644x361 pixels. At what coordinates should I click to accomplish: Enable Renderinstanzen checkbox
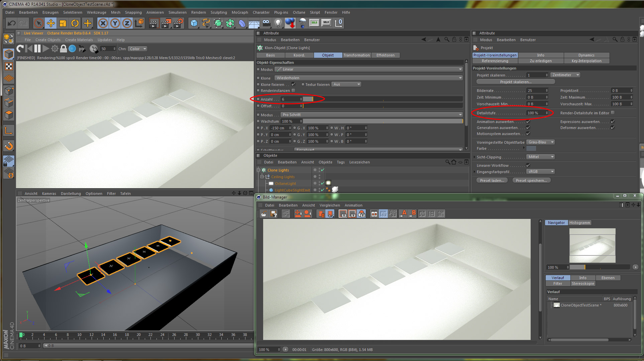(293, 91)
